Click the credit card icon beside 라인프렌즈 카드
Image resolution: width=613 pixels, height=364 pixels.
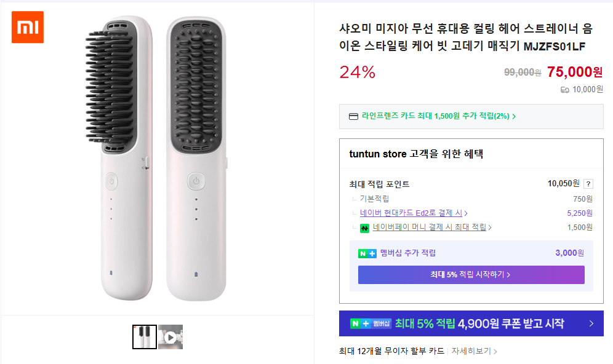click(x=353, y=116)
